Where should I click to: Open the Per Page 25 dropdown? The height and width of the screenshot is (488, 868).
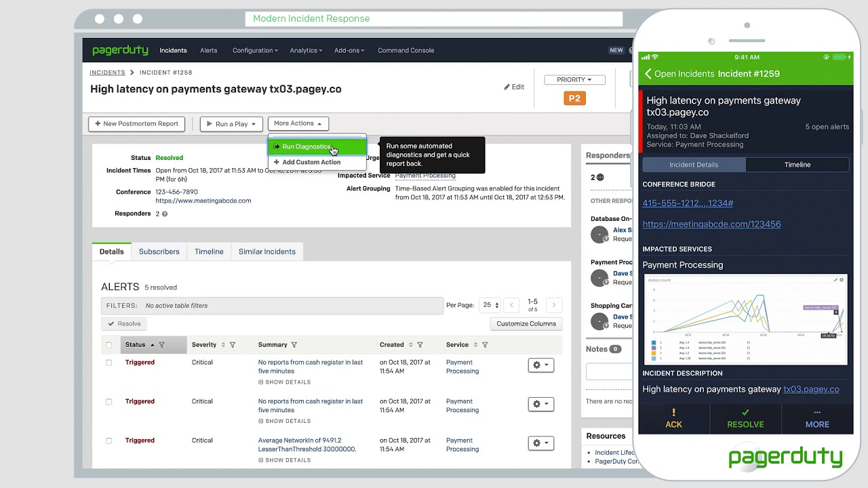(490, 305)
